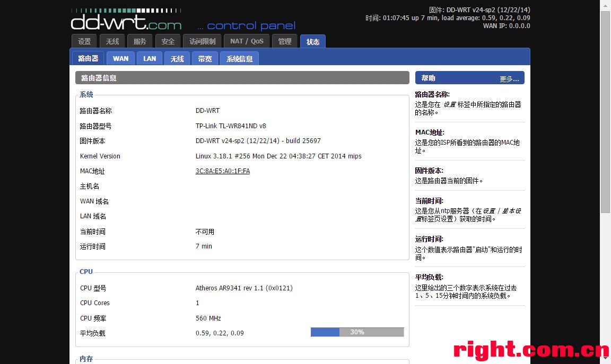
Task: Open the 无线 sub-tab in the blue bar
Action: click(x=177, y=59)
